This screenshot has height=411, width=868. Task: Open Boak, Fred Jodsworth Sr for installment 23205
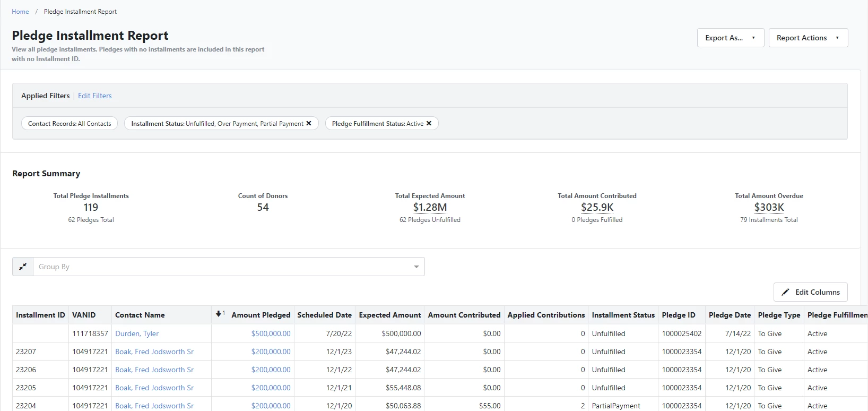point(154,388)
